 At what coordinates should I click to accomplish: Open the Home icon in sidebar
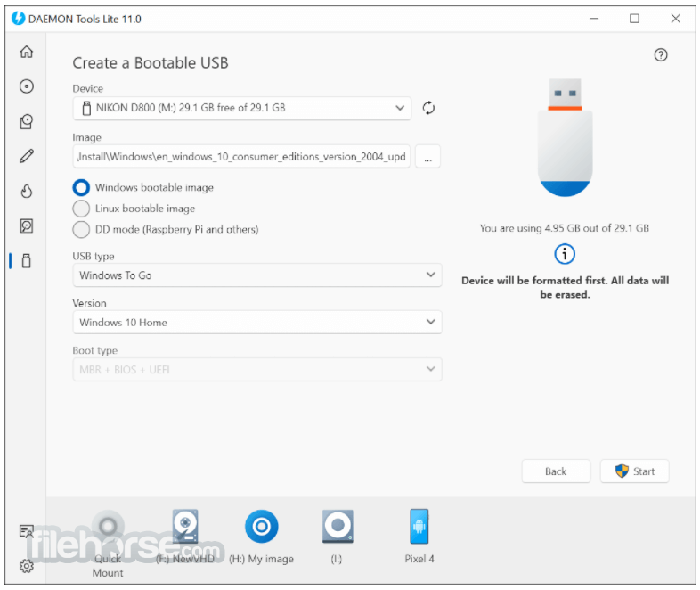pos(27,52)
